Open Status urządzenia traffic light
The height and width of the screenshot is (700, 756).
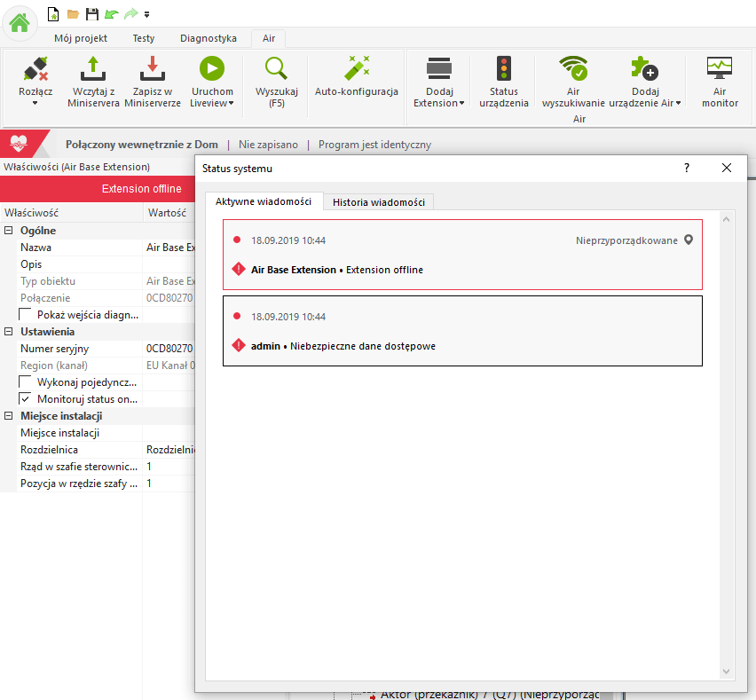tap(503, 69)
